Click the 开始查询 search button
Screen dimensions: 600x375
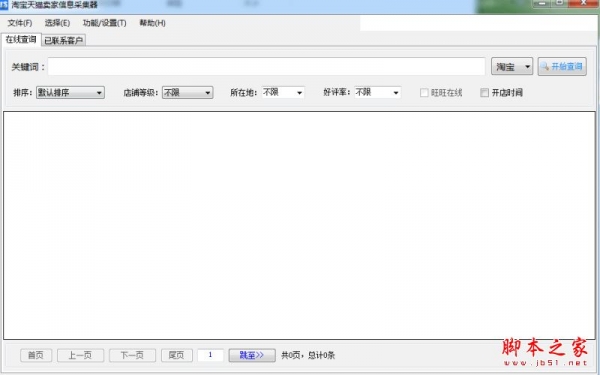click(562, 67)
